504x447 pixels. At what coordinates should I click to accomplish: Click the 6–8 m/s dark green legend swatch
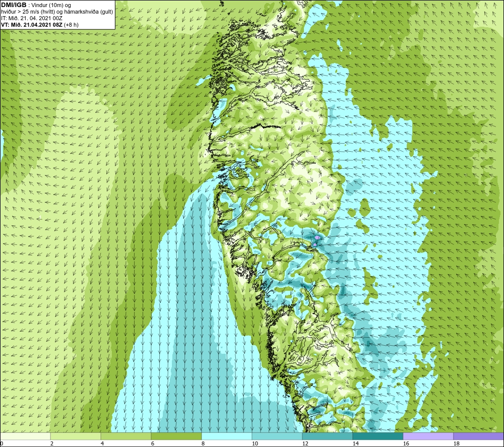click(x=176, y=436)
